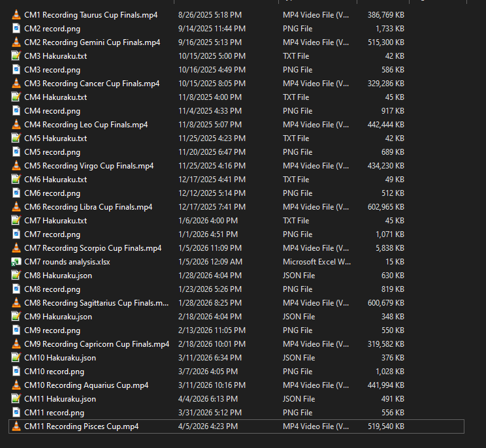Click the Excel icon of CM7 rounds analysis.xlsx
This screenshot has width=486, height=448.
pos(16,262)
